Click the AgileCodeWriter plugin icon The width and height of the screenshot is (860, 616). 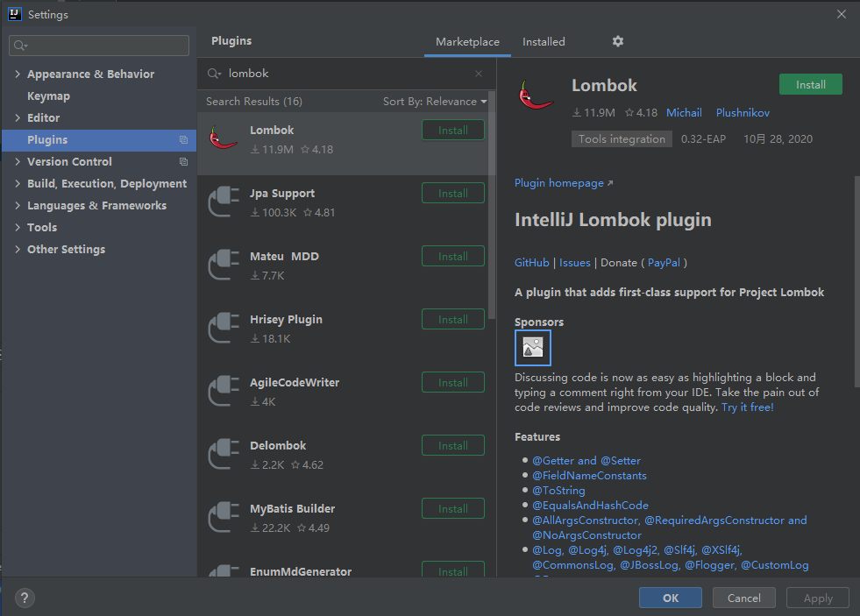224,391
